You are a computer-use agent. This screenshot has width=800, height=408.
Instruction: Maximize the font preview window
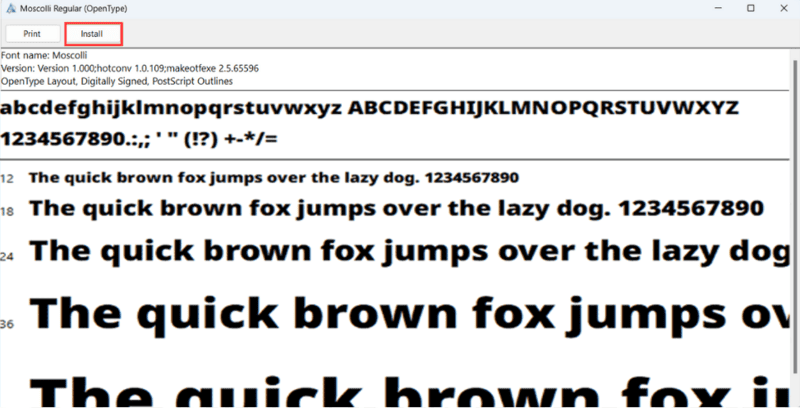751,8
